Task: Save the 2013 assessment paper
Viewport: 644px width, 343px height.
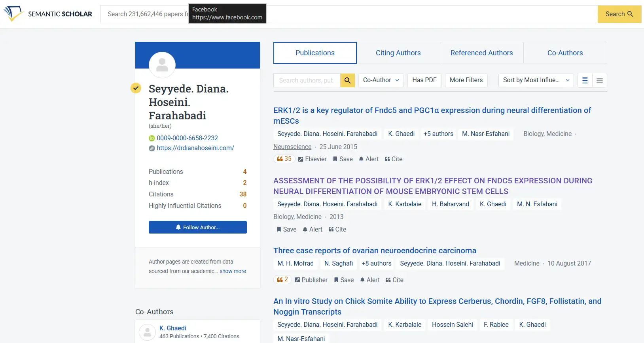Action: 286,229
